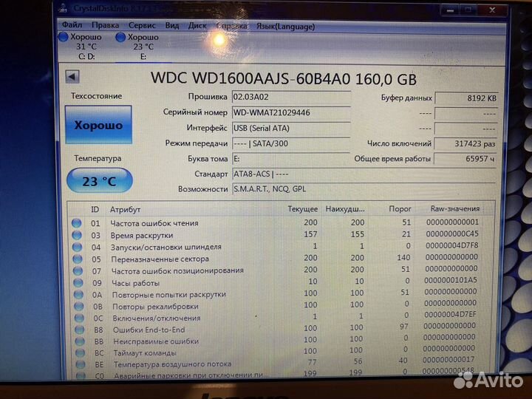The height and width of the screenshot is (399, 532).
Task: Select the Повторы рекалибровки row
Action: 279,305
